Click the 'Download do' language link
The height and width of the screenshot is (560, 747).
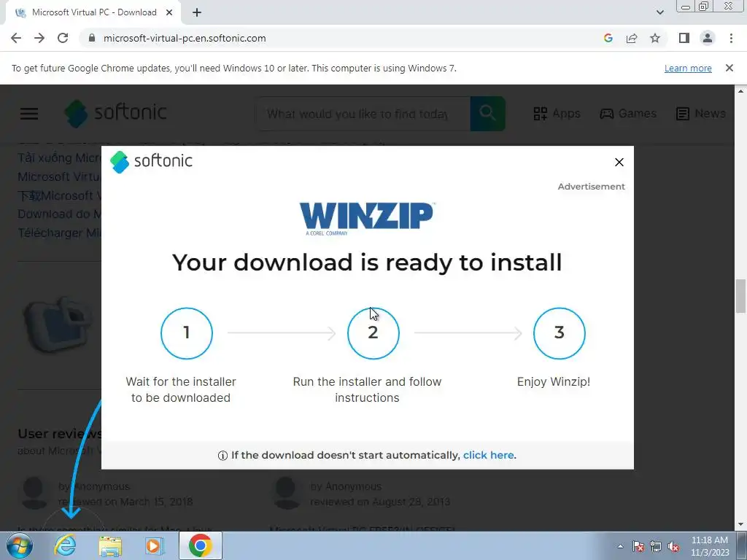coord(59,214)
